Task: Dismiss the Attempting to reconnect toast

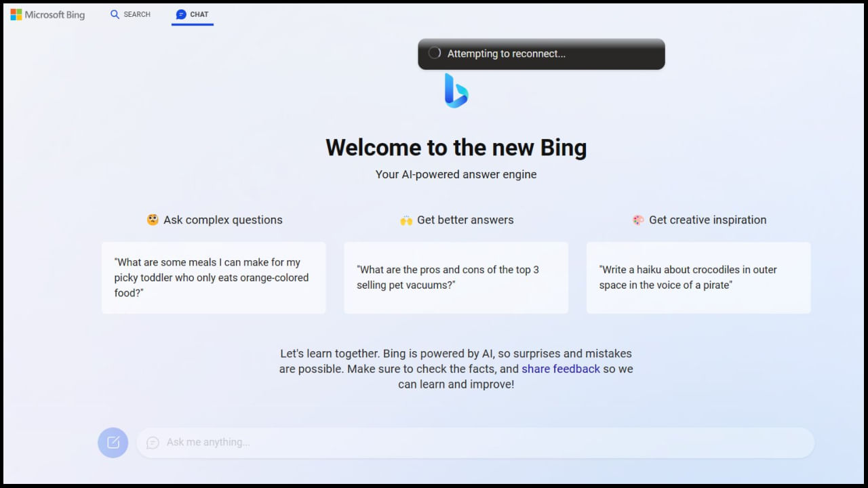Action: (540, 54)
